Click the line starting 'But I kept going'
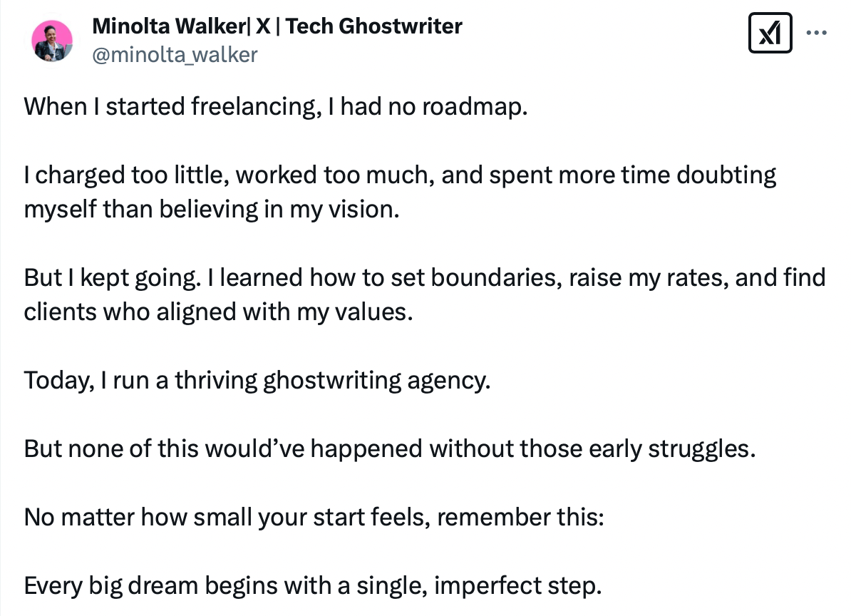 (x=424, y=277)
